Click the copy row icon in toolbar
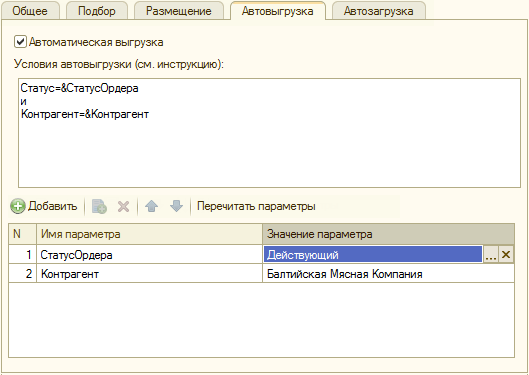The width and height of the screenshot is (529, 375). pyautogui.click(x=99, y=206)
